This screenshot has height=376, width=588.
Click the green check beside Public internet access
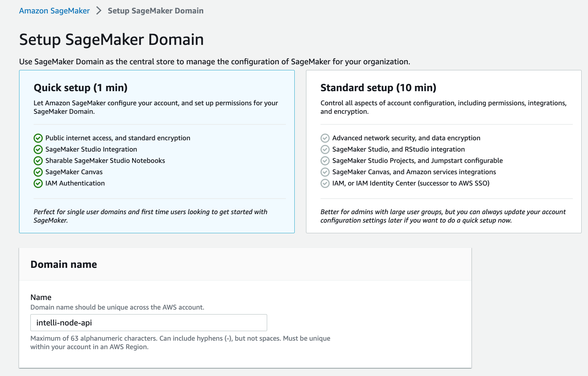tap(38, 138)
